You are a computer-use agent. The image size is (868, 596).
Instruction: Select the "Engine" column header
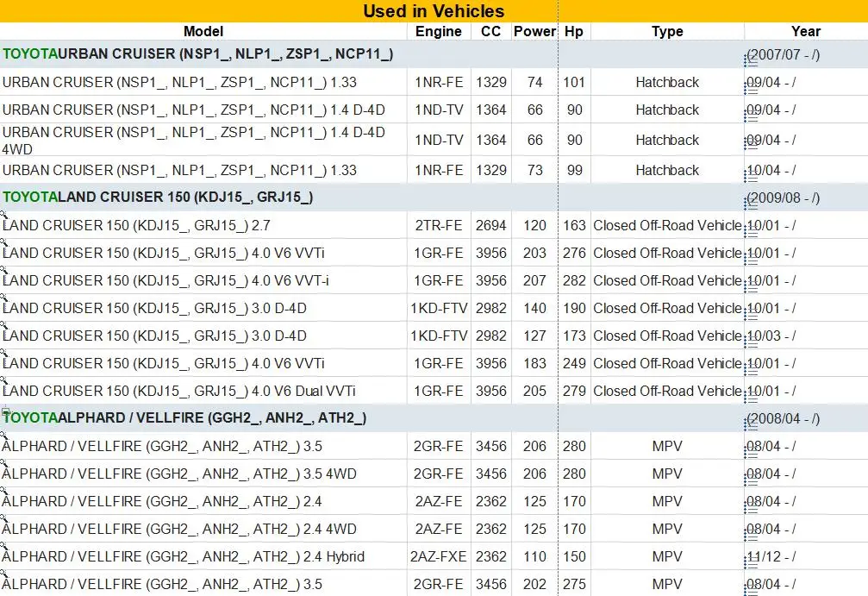point(439,32)
